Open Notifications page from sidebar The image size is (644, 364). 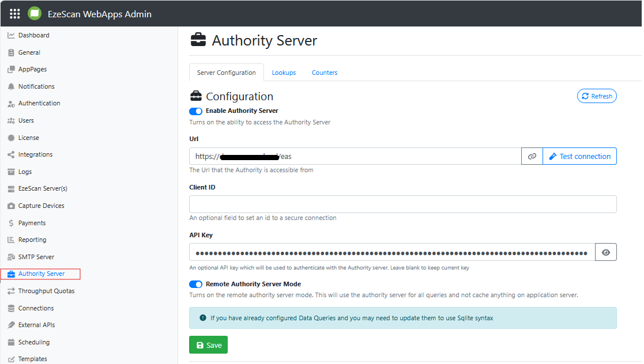(36, 86)
